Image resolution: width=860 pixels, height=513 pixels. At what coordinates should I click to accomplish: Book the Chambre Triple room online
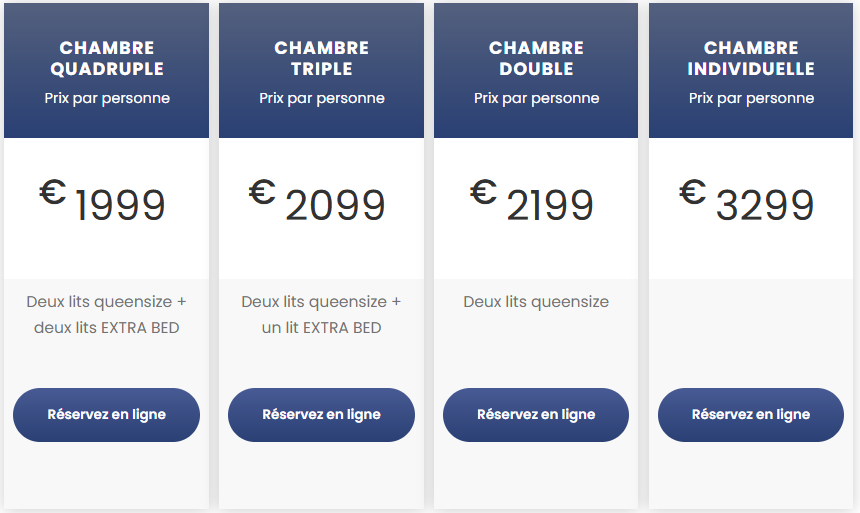[321, 414]
